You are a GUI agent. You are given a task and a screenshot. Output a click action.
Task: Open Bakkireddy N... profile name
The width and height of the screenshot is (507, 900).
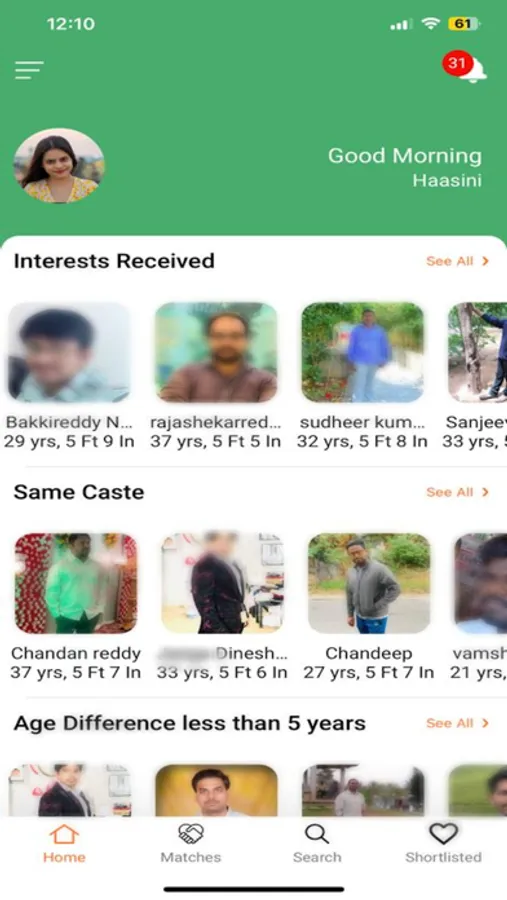(x=69, y=422)
